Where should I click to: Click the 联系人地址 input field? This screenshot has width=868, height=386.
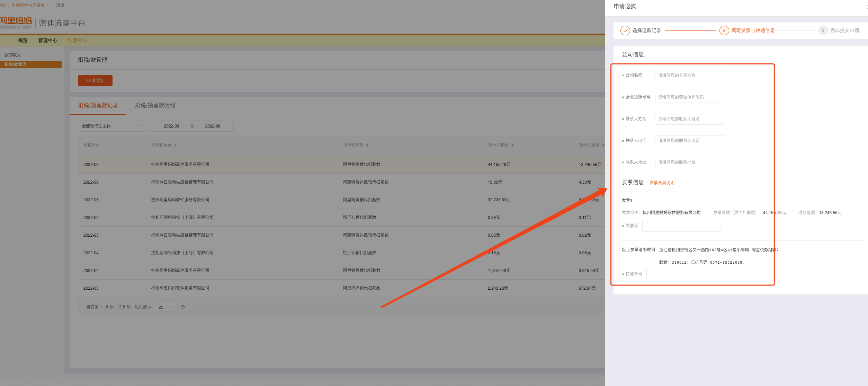[689, 163]
